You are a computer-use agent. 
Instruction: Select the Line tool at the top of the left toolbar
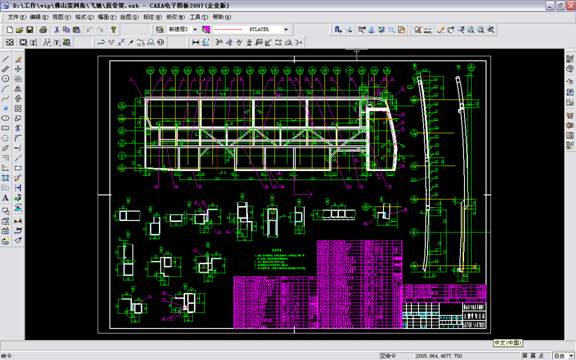6,59
